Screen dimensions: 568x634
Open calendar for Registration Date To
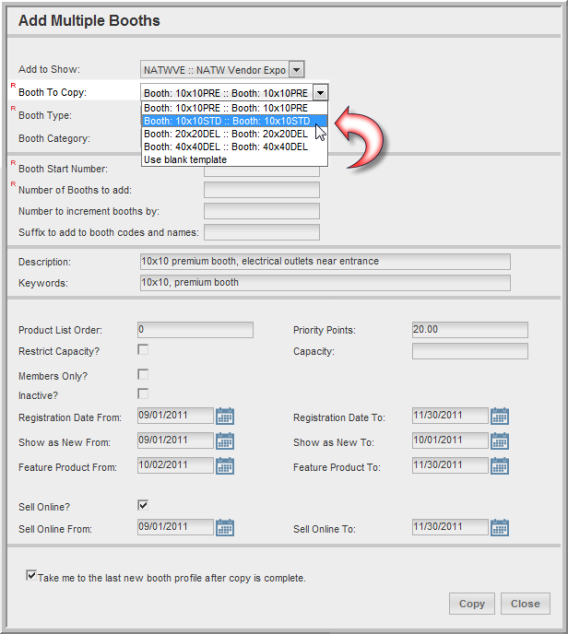(500, 416)
